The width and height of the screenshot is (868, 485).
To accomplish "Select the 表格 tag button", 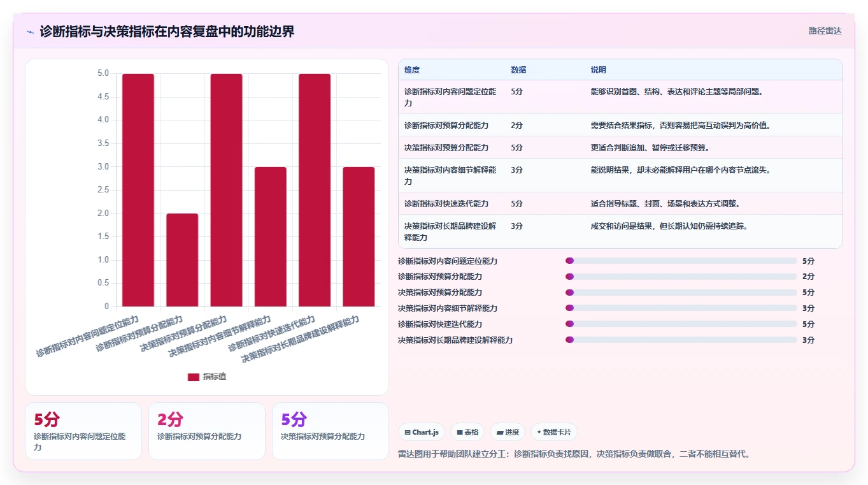I will tap(467, 432).
